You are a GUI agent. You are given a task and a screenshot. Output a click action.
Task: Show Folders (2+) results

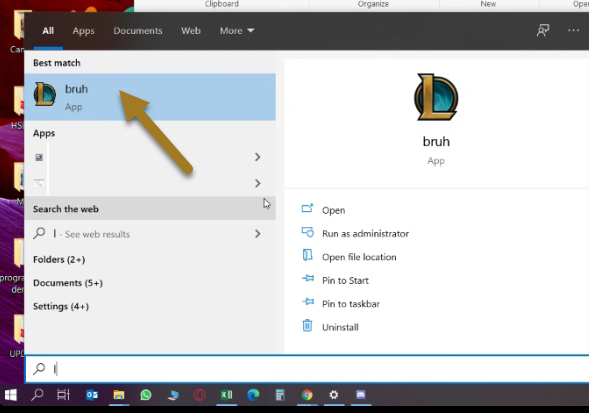click(x=59, y=260)
